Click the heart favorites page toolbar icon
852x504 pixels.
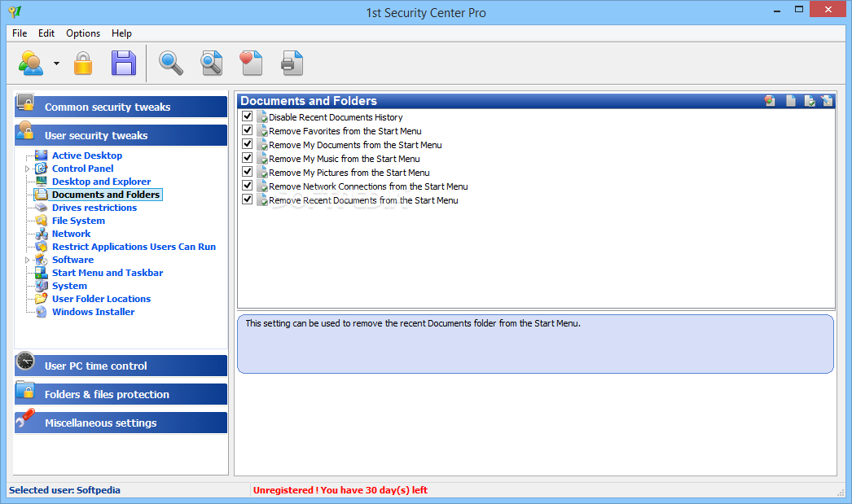(251, 63)
